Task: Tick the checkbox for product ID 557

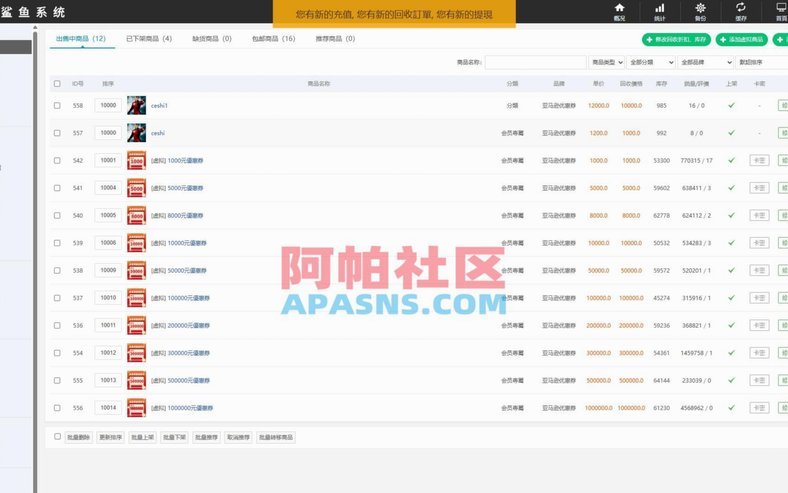Action: click(x=57, y=133)
